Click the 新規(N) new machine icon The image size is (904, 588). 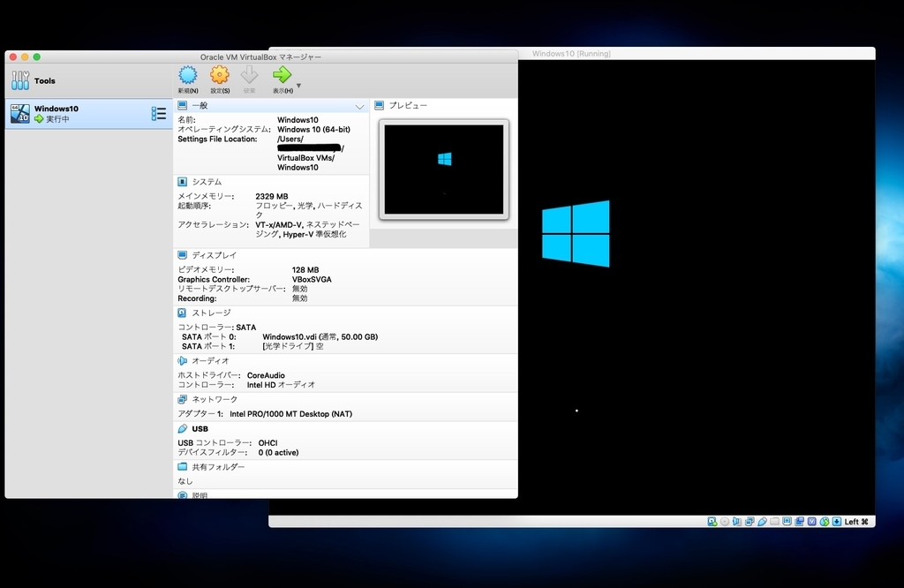click(x=188, y=76)
